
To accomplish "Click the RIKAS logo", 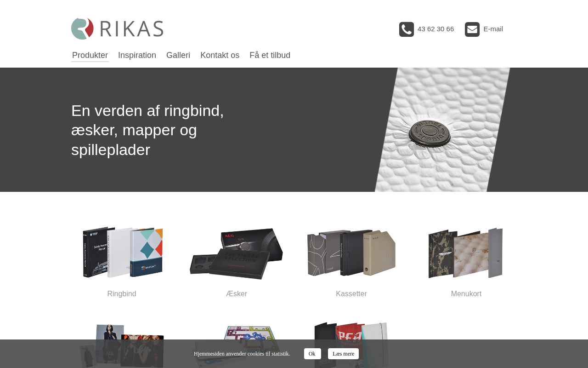I will click(118, 29).
